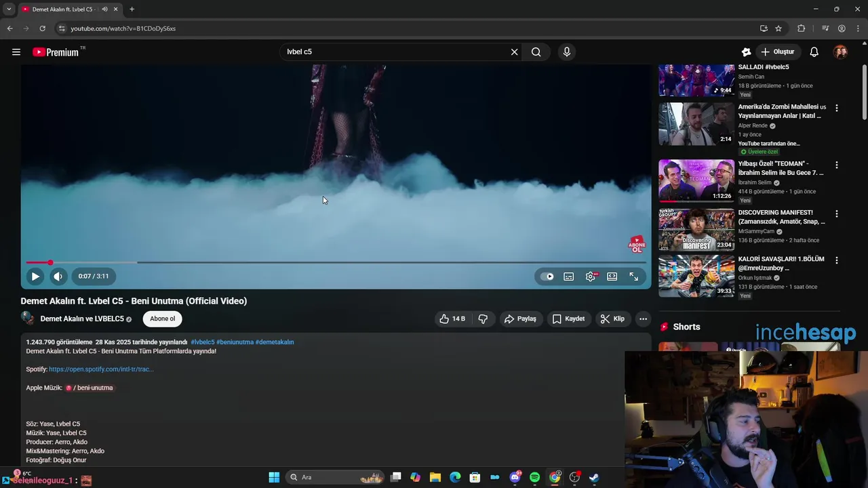Image resolution: width=868 pixels, height=488 pixels.
Task: Mute the Demet Akalın tab audio icon
Action: coord(104,9)
